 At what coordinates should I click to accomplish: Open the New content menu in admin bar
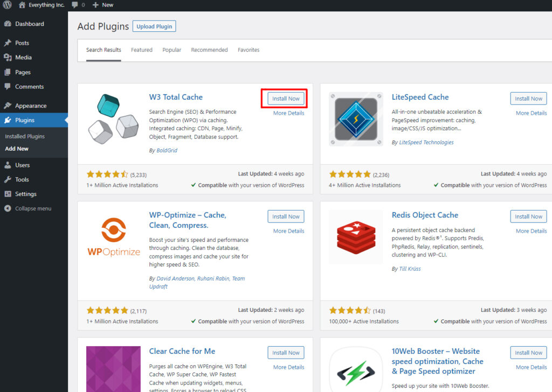[x=103, y=5]
